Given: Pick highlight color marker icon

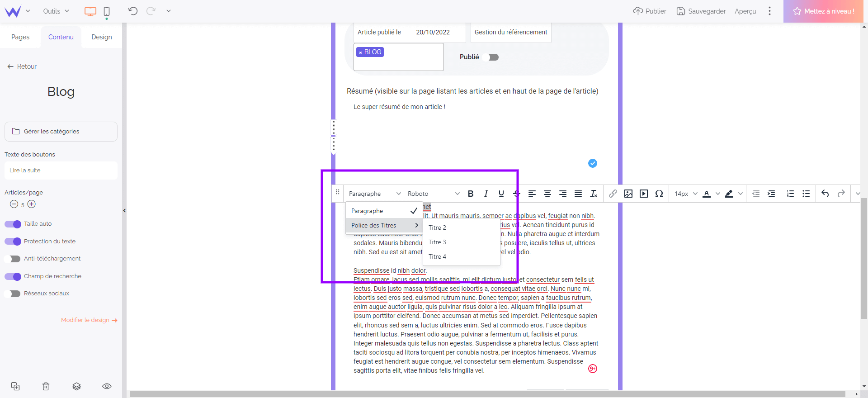Looking at the screenshot, I should click(x=729, y=194).
